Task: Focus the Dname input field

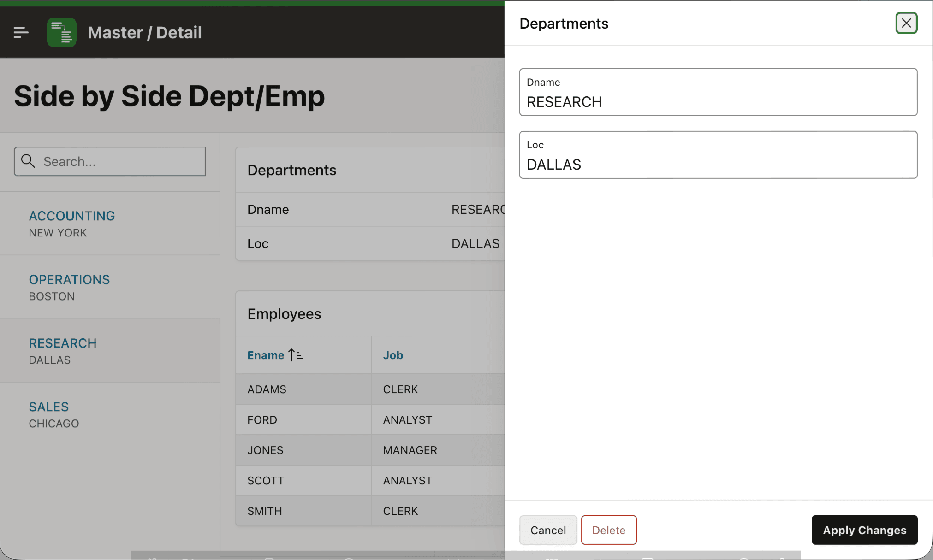Action: 718,92
